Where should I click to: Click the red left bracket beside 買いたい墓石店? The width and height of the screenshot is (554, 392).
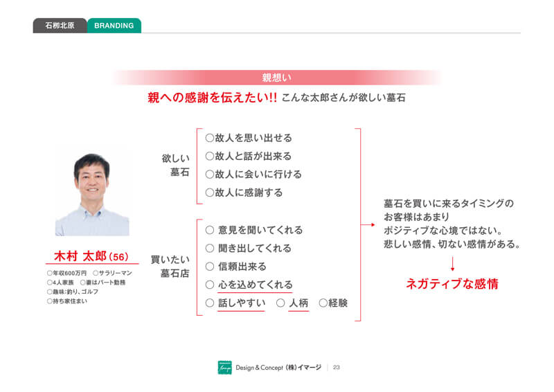pos(198,267)
